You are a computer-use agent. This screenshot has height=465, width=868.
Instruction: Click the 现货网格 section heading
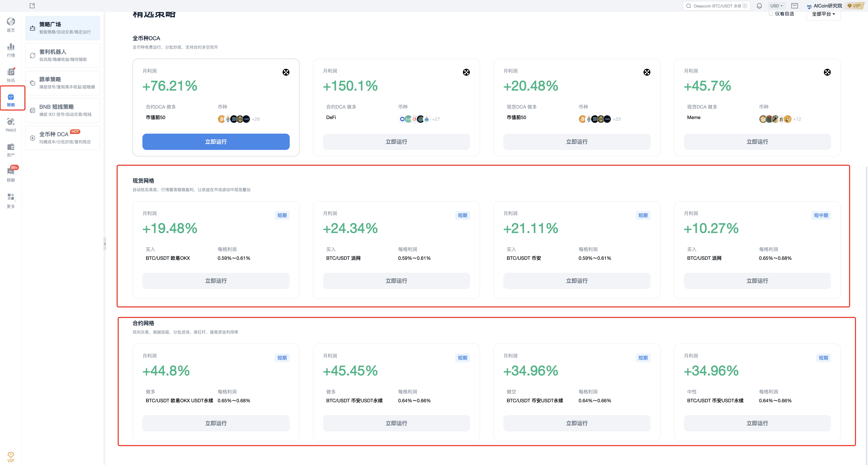pos(143,181)
